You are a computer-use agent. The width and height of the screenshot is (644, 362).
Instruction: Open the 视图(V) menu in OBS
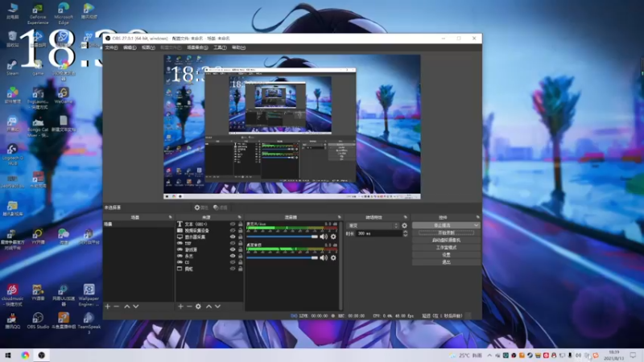[148, 47]
